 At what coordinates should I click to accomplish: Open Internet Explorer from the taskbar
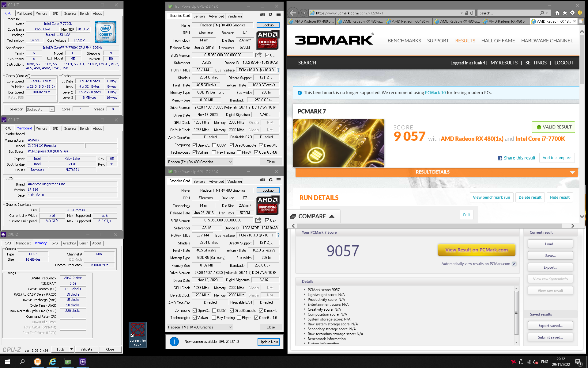pos(53,362)
